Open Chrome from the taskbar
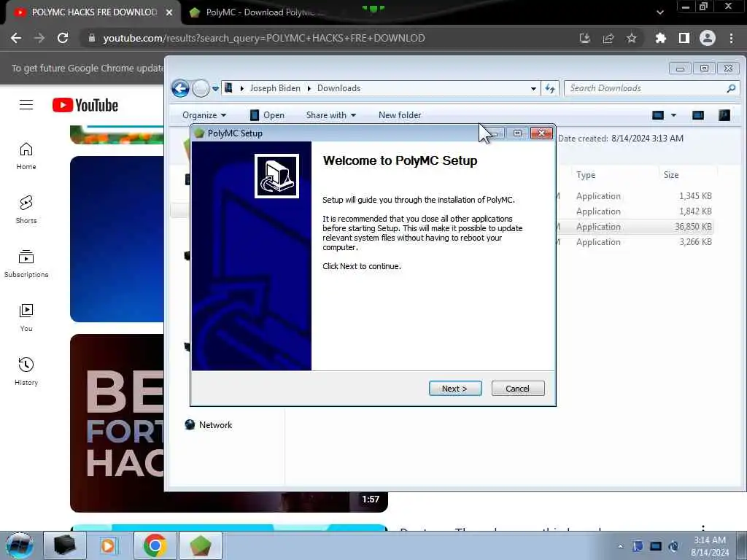Viewport: 747px width, 560px height. [155, 545]
